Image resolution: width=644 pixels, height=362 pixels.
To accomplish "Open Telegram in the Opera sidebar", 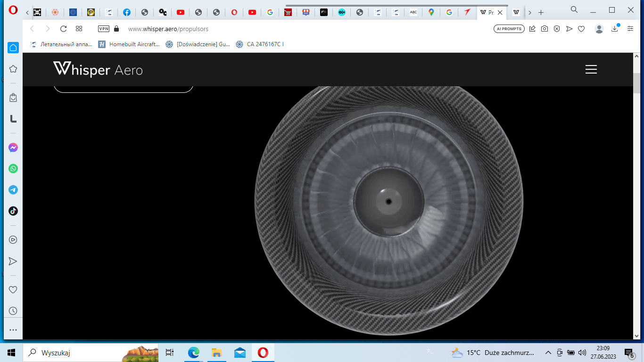I will (13, 190).
